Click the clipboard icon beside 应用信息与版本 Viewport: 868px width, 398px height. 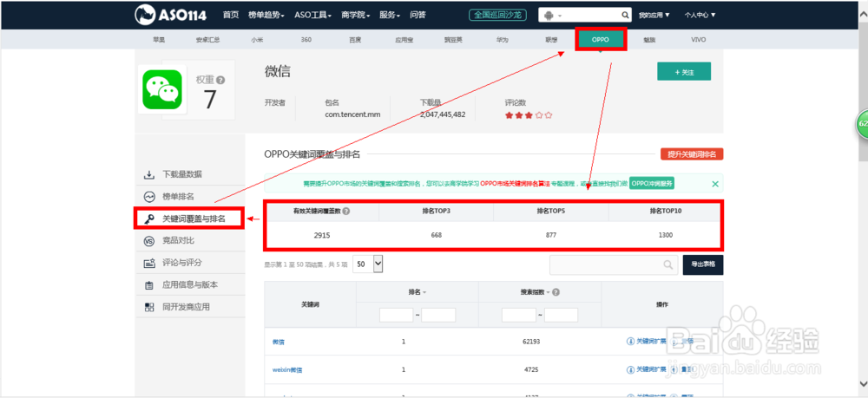click(x=149, y=285)
